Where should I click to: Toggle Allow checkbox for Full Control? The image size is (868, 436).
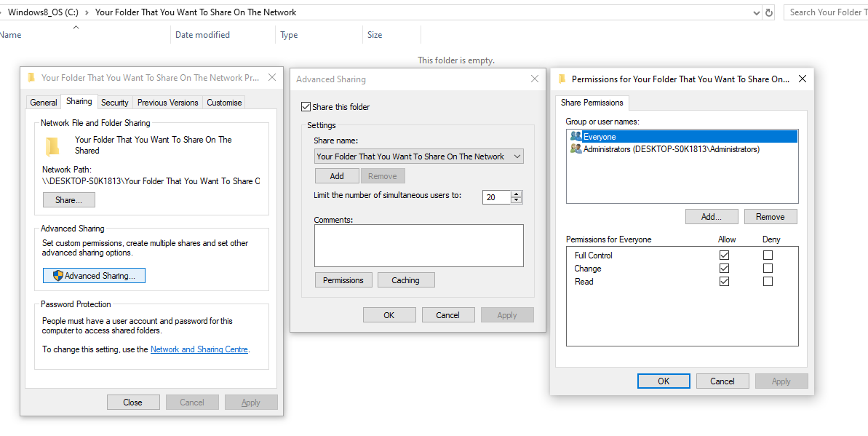coord(724,255)
